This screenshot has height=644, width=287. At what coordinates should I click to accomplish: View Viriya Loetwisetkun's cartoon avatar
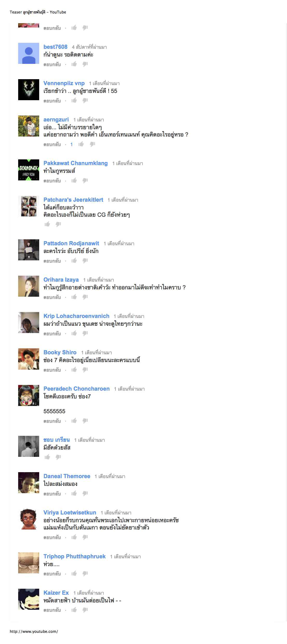(29, 519)
